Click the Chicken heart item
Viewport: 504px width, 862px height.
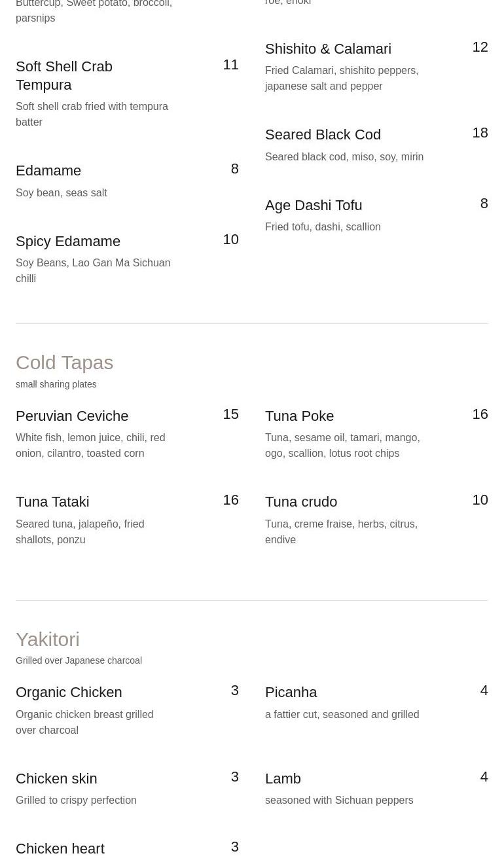[x=60, y=849]
